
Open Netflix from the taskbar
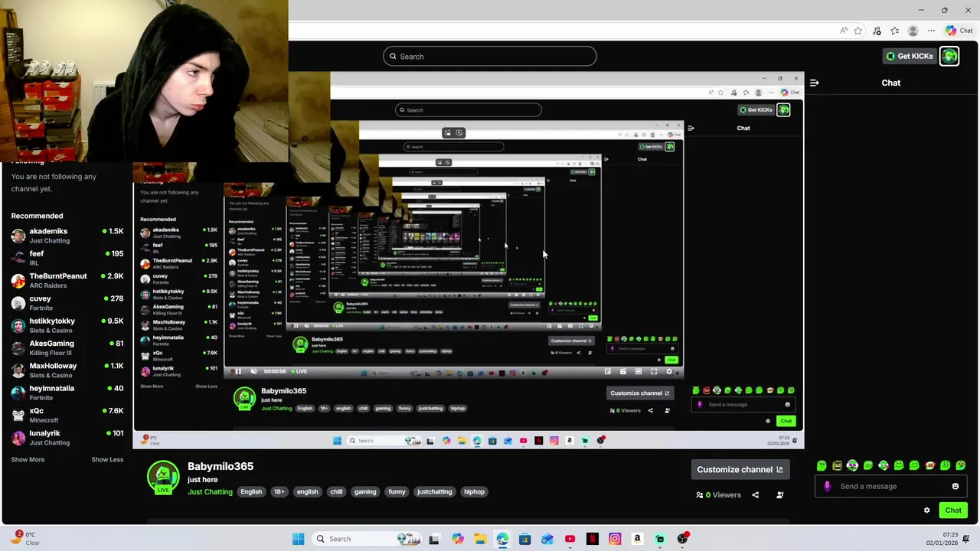coord(592,539)
